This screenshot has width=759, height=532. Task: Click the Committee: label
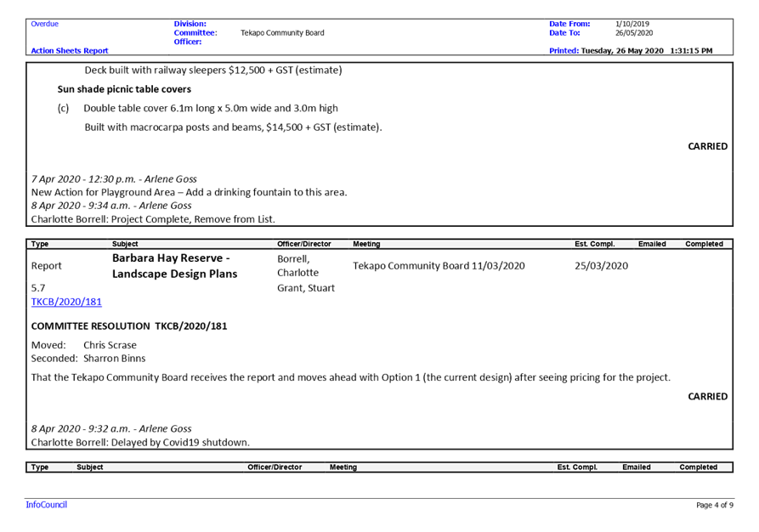pos(195,33)
